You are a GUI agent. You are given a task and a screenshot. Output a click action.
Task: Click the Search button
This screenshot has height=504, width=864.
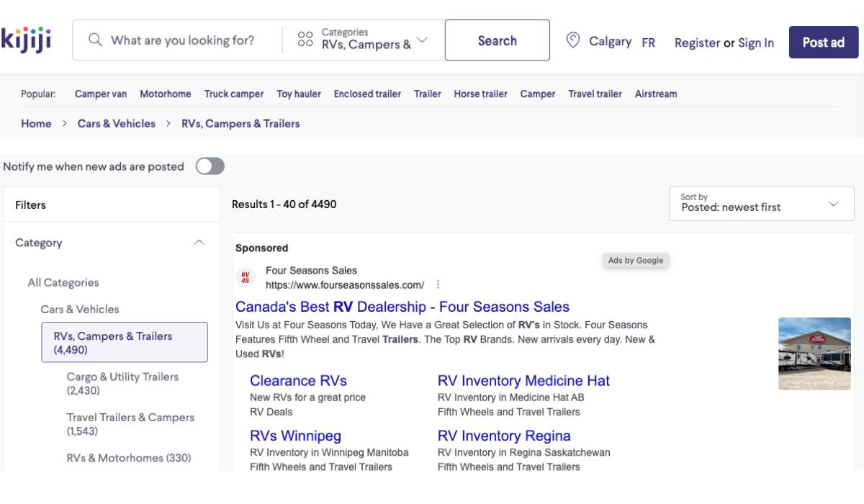coord(498,40)
